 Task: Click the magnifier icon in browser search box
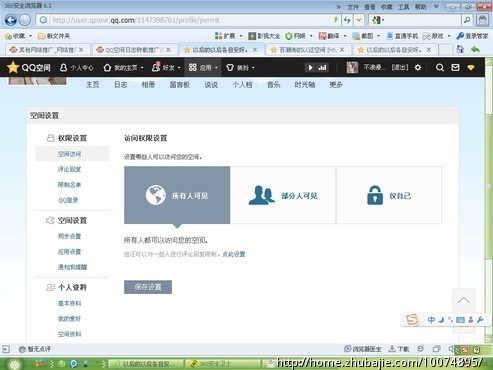coord(467,20)
